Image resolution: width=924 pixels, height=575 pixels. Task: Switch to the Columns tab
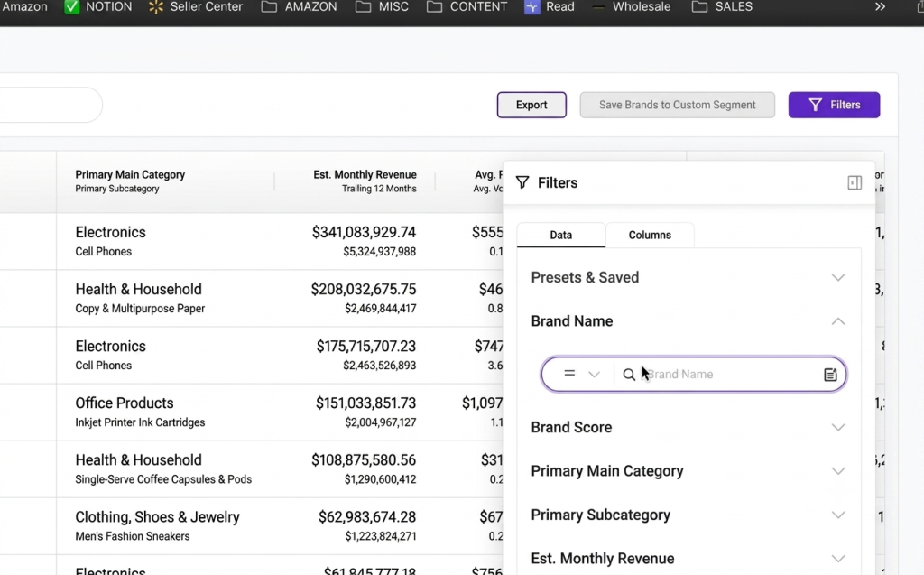click(x=650, y=235)
